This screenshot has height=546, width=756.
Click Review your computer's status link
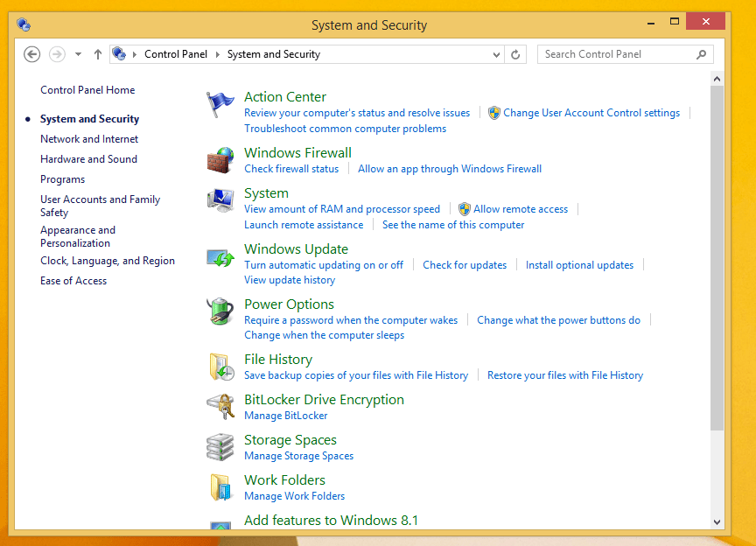pyautogui.click(x=357, y=113)
